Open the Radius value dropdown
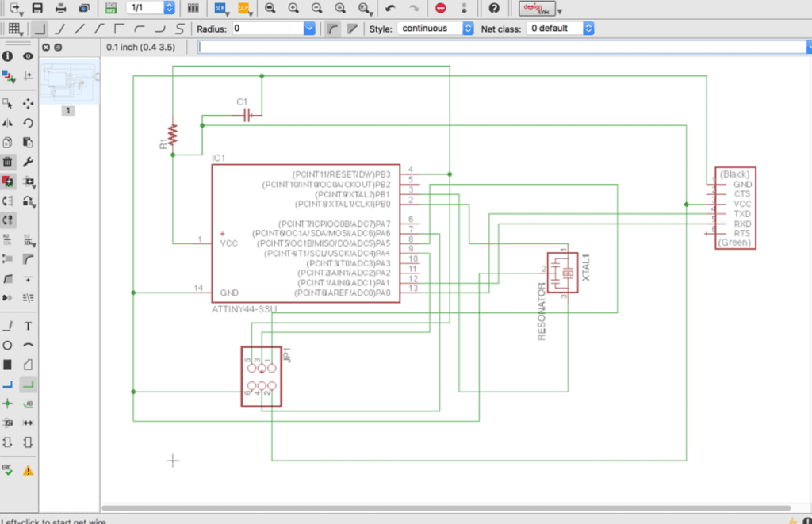Viewport: 812px width, 524px height. coord(309,29)
